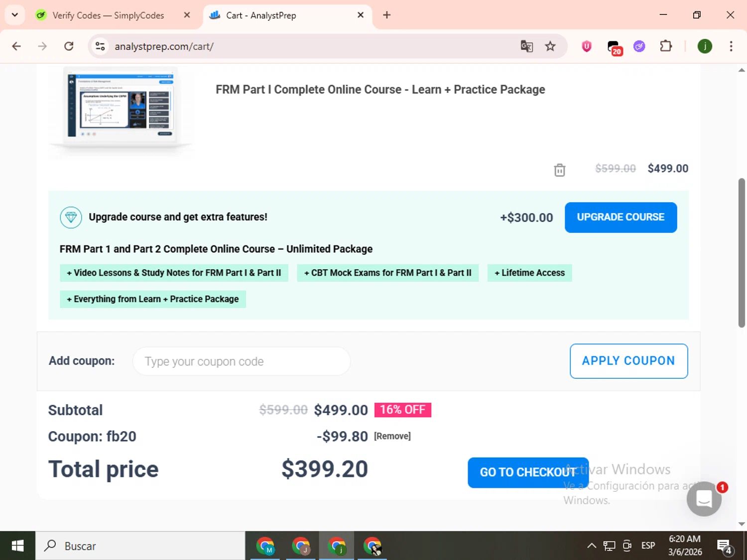Click the coupon code input field
Viewport: 747px width, 560px height.
click(242, 361)
